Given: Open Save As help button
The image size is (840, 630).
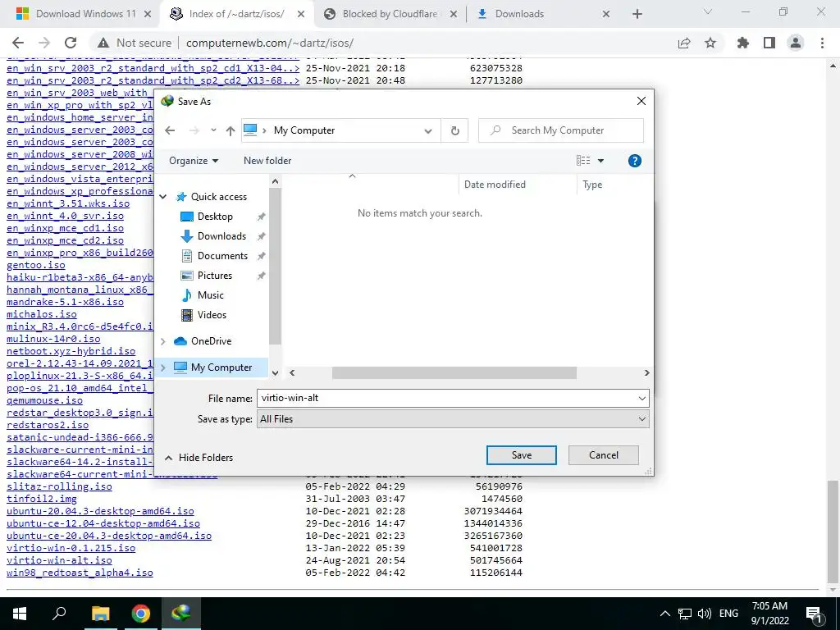Looking at the screenshot, I should click(x=634, y=161).
